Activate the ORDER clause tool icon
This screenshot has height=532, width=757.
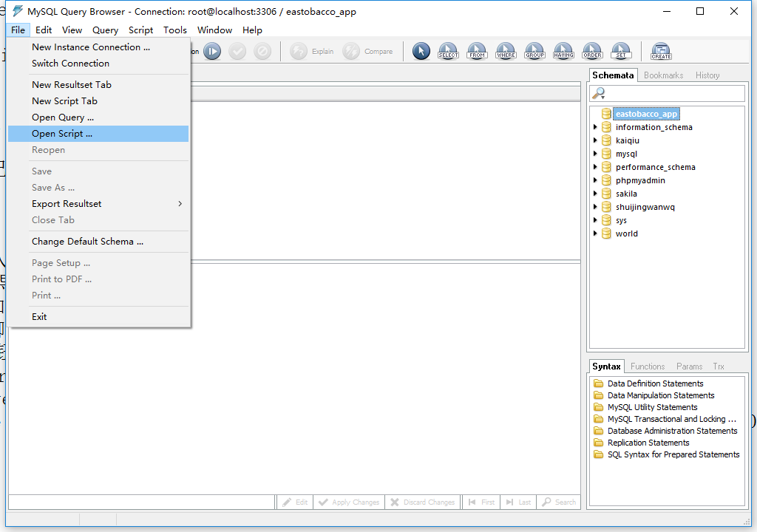[x=592, y=51]
